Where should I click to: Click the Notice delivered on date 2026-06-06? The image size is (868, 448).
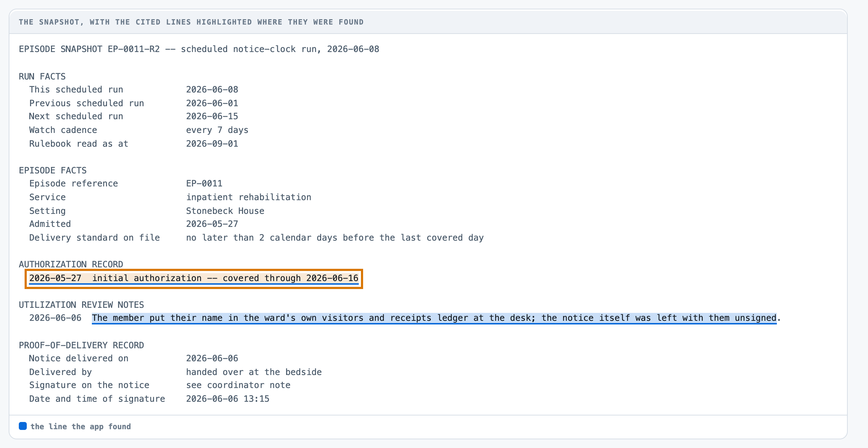(x=212, y=358)
